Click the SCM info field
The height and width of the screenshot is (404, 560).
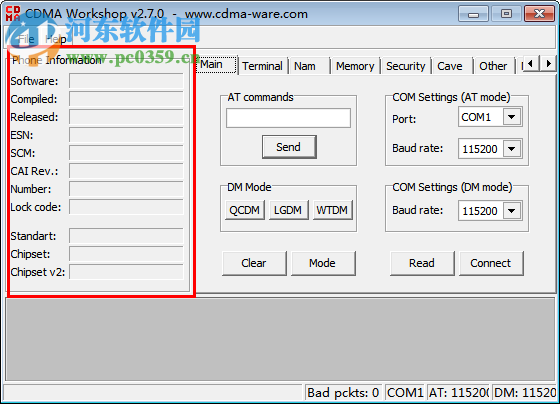126,153
